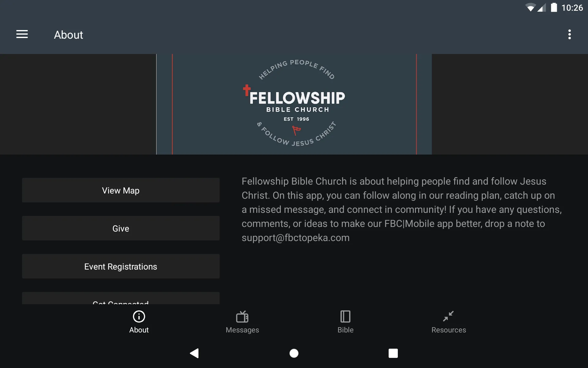This screenshot has height=368, width=588.
Task: Tap the Event Registrations menu item
Action: [121, 266]
